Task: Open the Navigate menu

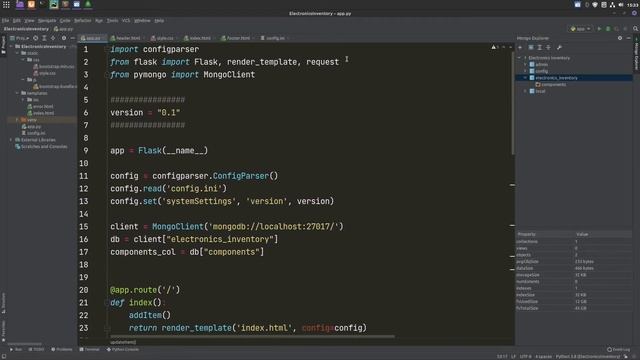Action: coord(47,20)
